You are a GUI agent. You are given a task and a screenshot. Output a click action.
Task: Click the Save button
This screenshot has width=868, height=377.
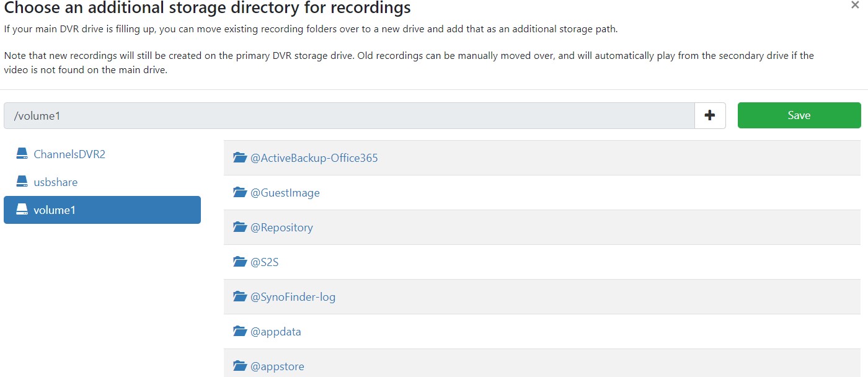[799, 115]
